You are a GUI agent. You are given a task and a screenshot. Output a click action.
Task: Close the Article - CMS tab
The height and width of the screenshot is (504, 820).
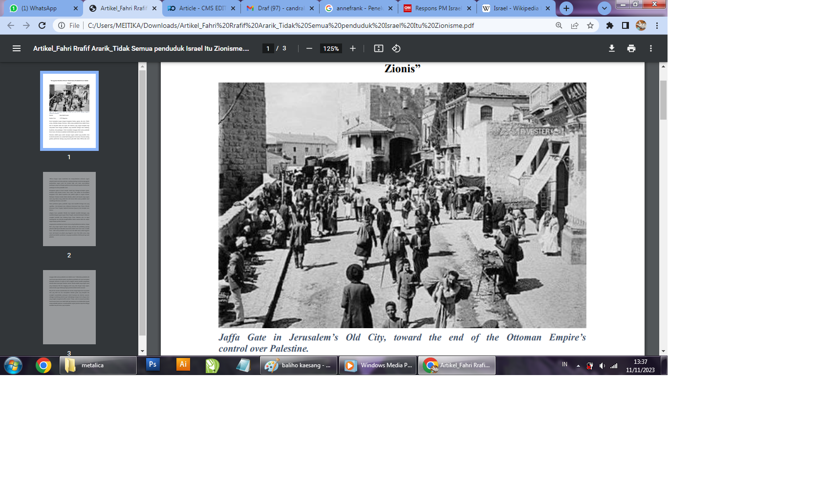point(233,8)
